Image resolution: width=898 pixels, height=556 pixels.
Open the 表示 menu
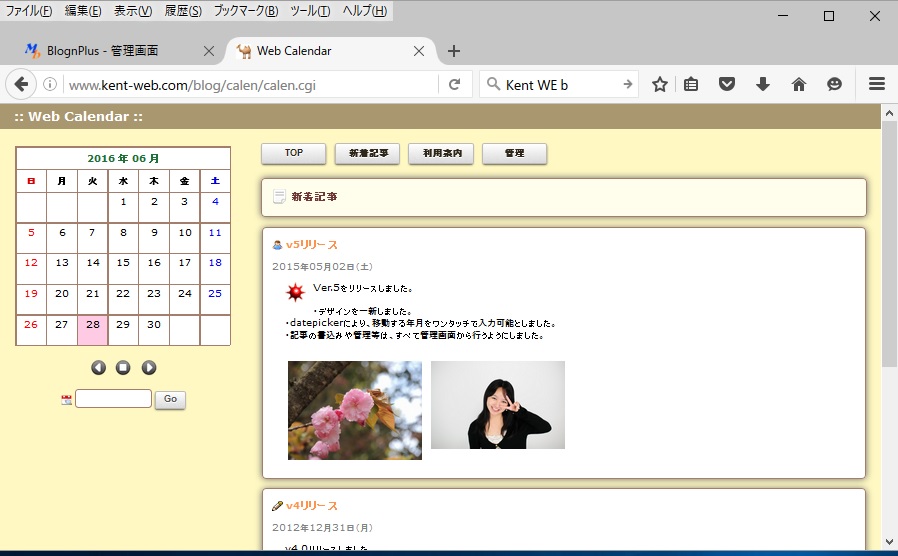coord(133,10)
